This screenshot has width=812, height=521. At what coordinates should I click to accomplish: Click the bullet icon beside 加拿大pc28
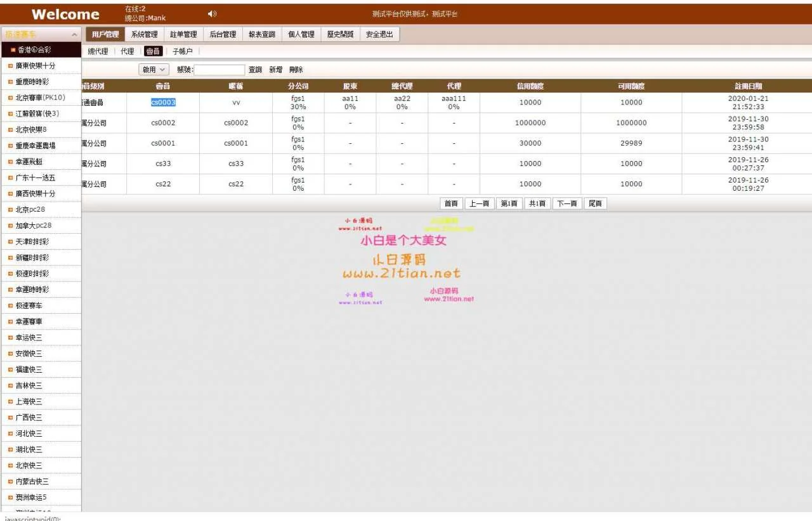click(10, 226)
